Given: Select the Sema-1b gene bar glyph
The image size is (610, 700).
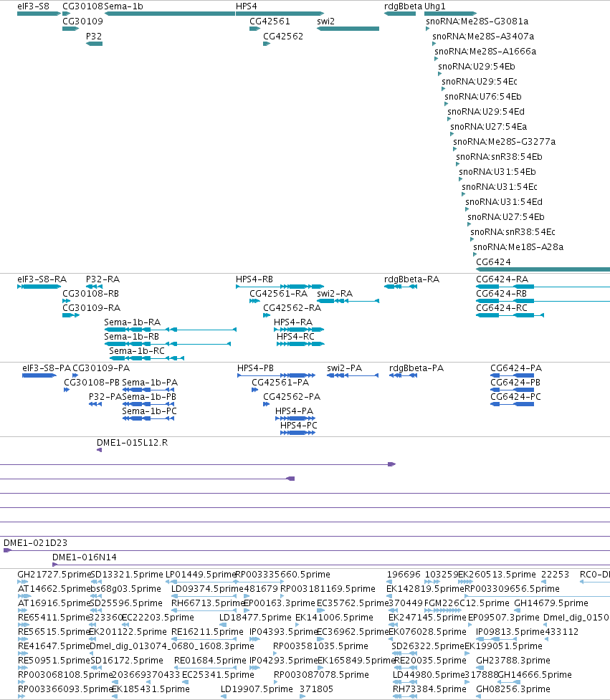Looking at the screenshot, I should tap(170, 14).
